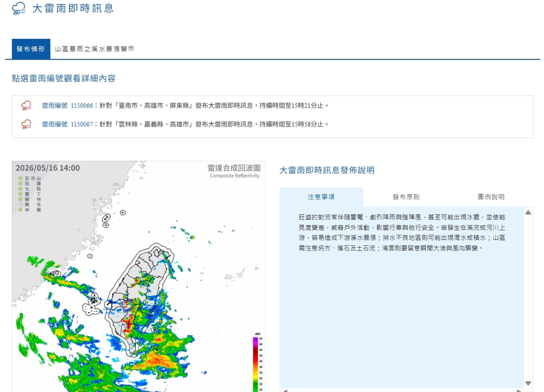Open thunderstorm link 雷雨編號 1150067
This screenshot has width=544, height=392.
pos(67,124)
